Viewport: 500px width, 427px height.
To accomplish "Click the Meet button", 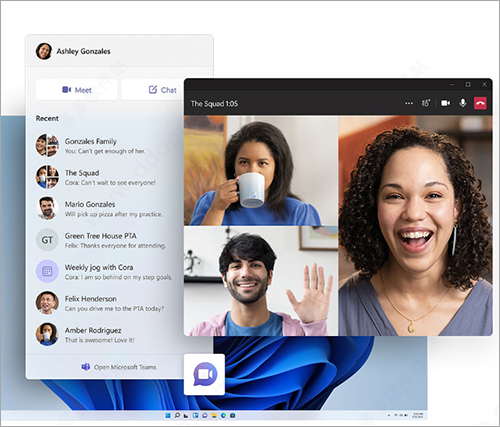I will tap(76, 90).
